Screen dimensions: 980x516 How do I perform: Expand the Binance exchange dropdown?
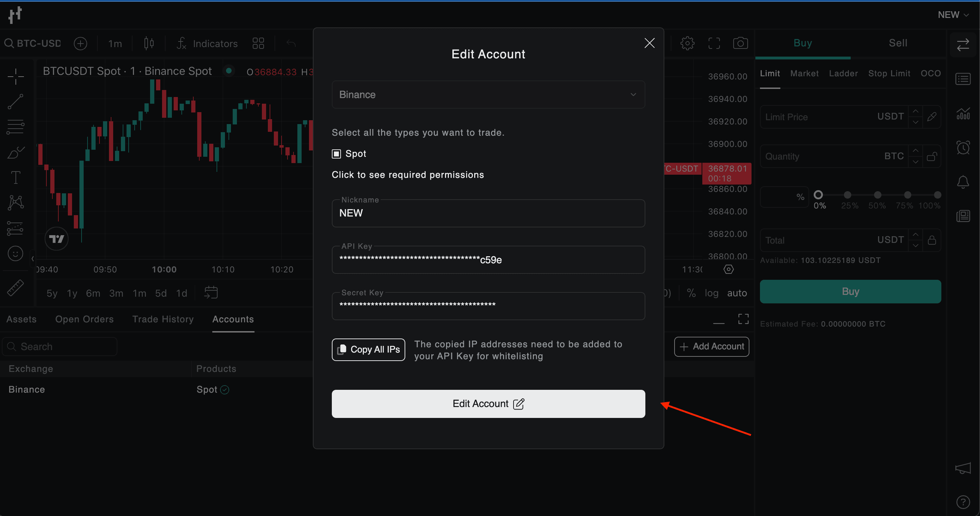488,94
